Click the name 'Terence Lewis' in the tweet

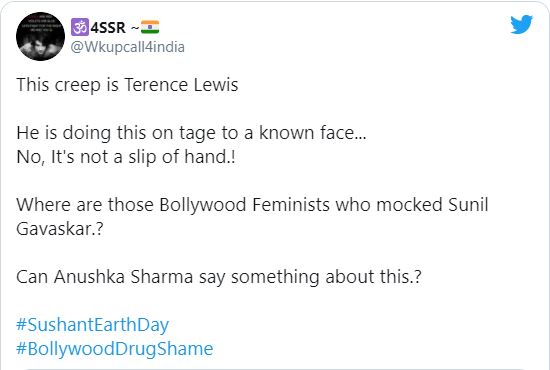[181, 85]
